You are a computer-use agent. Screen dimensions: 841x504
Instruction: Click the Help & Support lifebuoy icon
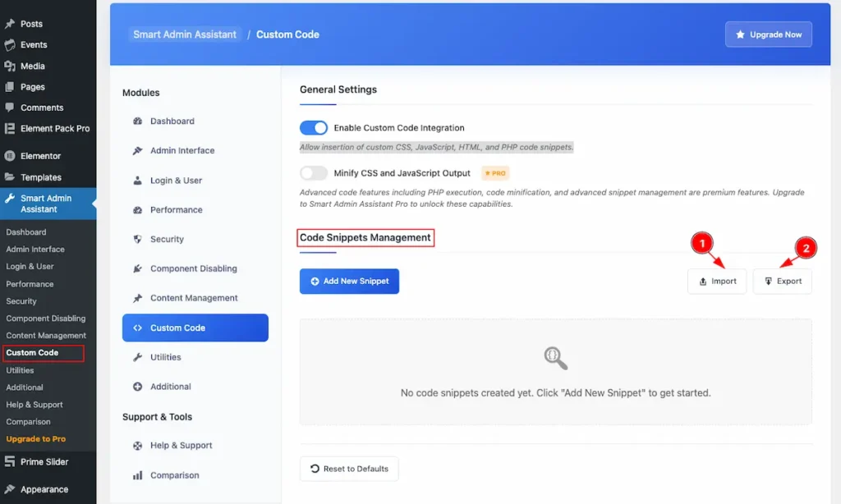pyautogui.click(x=138, y=446)
